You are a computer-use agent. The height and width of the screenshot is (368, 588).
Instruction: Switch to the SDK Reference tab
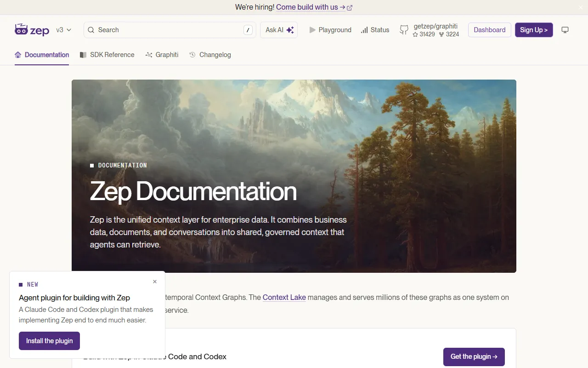(x=107, y=55)
